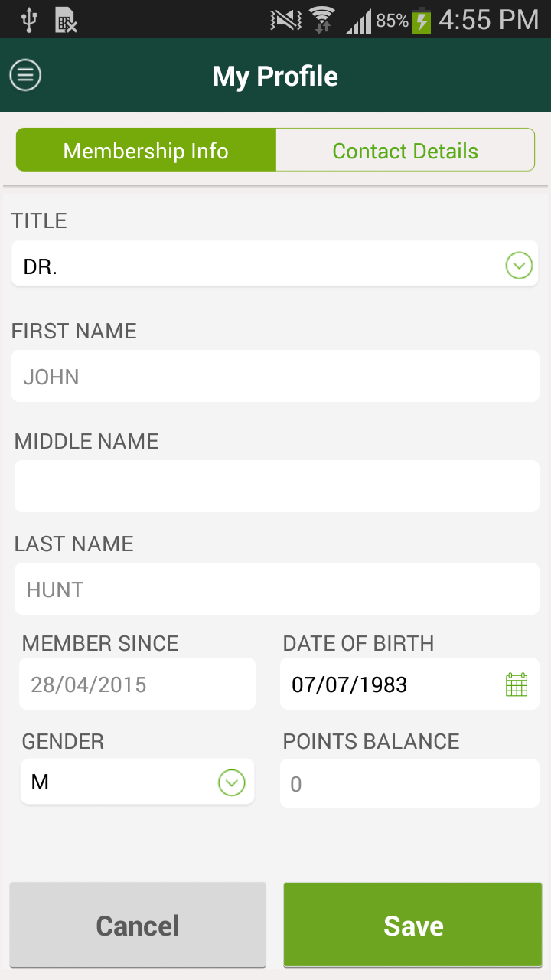Tap the battery charging icon

422,21
